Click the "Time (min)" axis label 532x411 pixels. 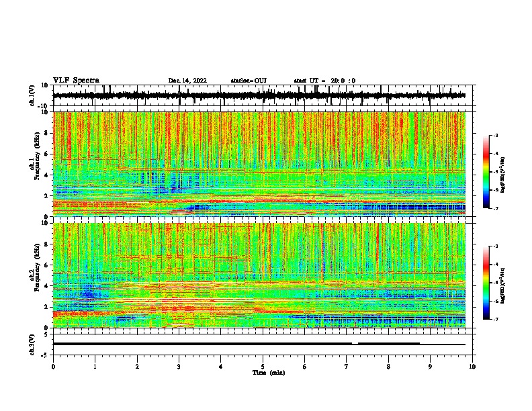[269, 373]
